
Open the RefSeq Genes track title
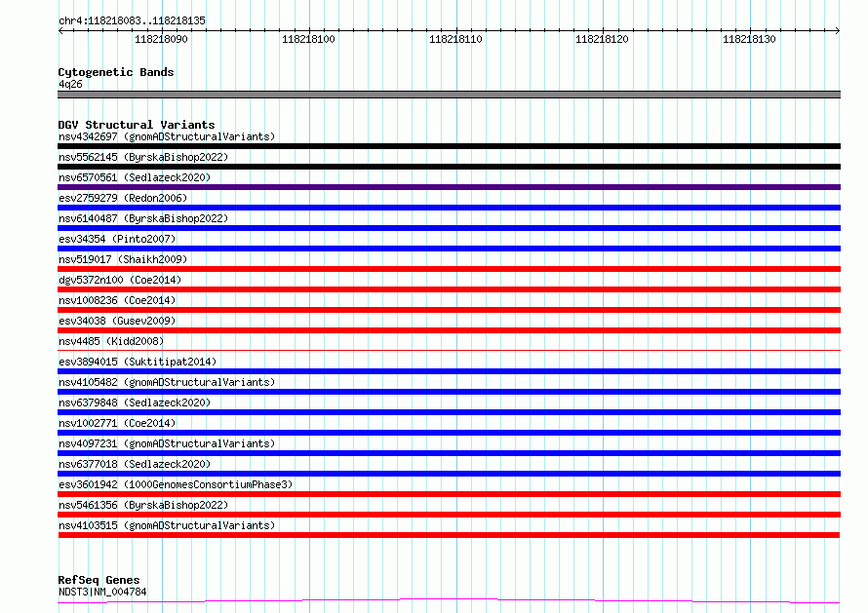coord(99,580)
